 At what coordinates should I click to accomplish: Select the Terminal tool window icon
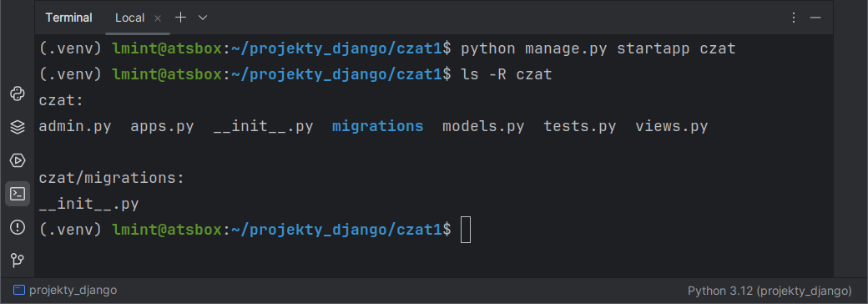[x=18, y=194]
